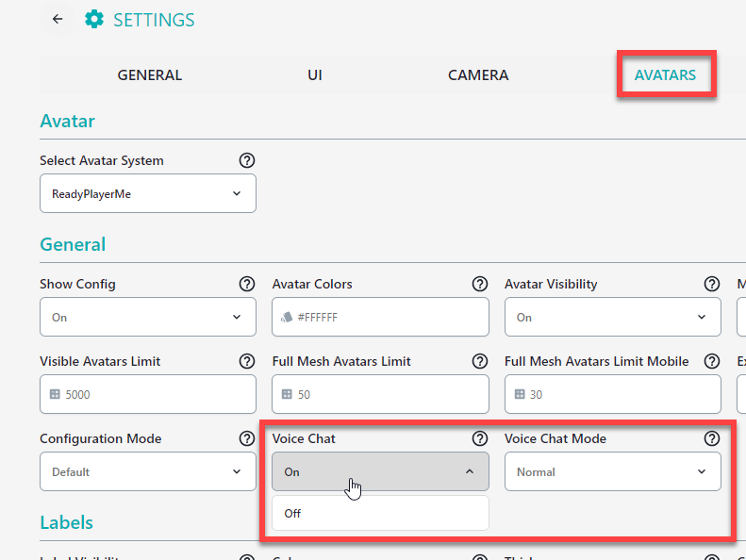Open the ReadyPlayerMe avatar system dropdown

[x=148, y=193]
